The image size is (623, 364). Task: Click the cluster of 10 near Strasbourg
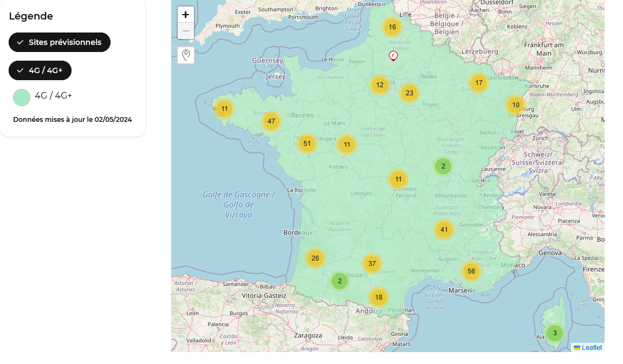[516, 105]
